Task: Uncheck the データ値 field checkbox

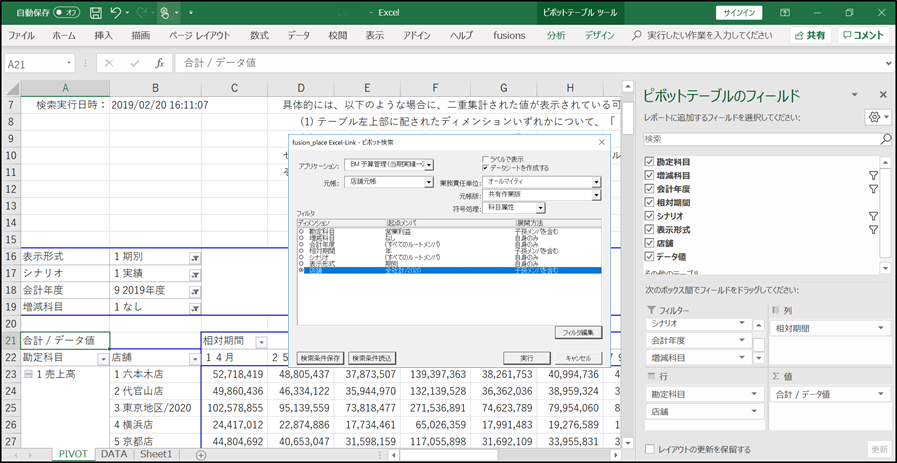Action: pyautogui.click(x=649, y=257)
